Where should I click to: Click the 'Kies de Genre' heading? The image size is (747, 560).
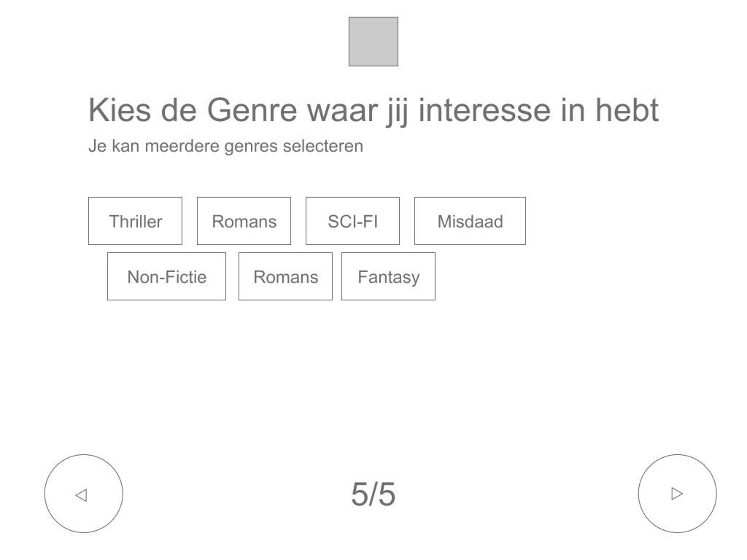pyautogui.click(x=373, y=110)
